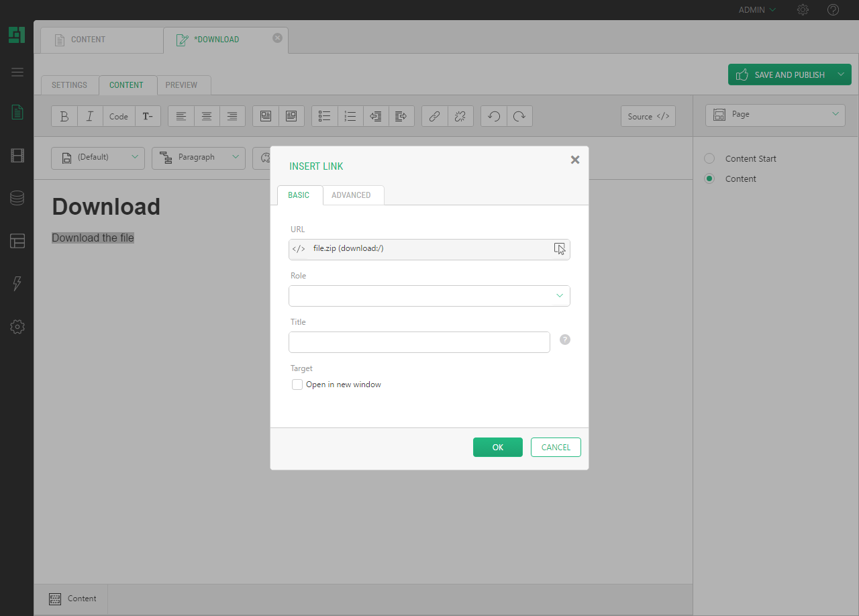Click the Cancel button
Image resolution: width=859 pixels, height=616 pixels.
[556, 448]
